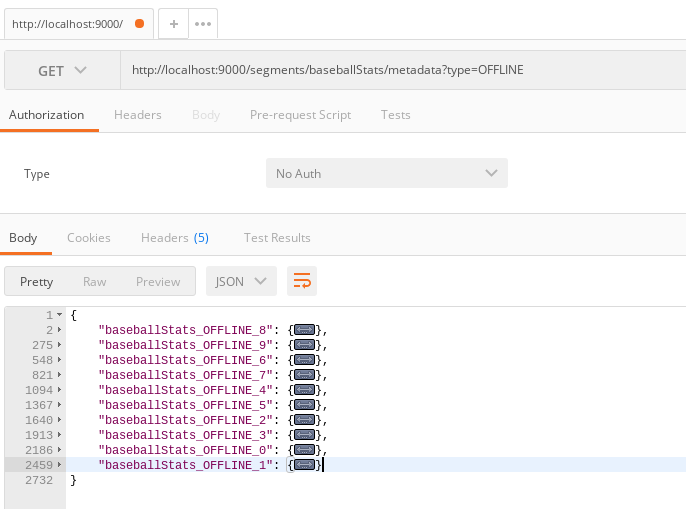Viewport: 686px width, 509px height.
Task: Click the orange unsaved dot on request tab
Action: [140, 24]
